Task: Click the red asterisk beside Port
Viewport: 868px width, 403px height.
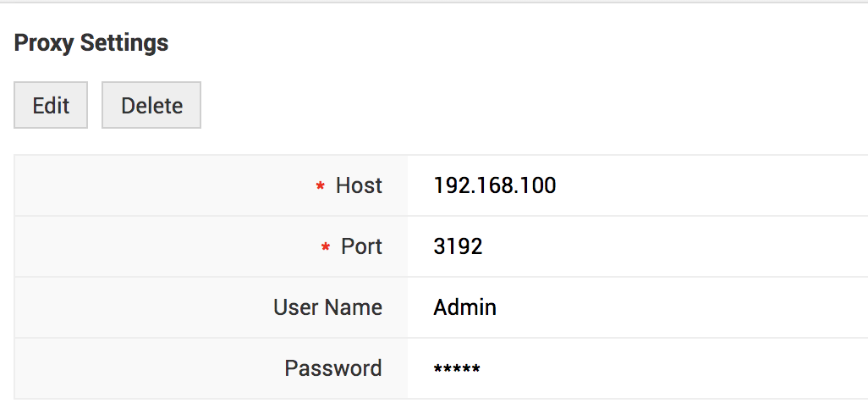Action: tap(326, 247)
